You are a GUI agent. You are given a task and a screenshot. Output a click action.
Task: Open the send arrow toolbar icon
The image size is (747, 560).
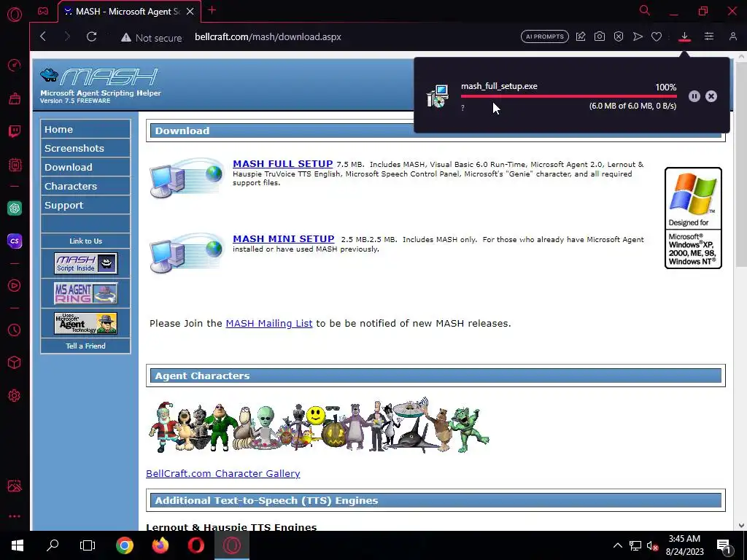click(638, 36)
